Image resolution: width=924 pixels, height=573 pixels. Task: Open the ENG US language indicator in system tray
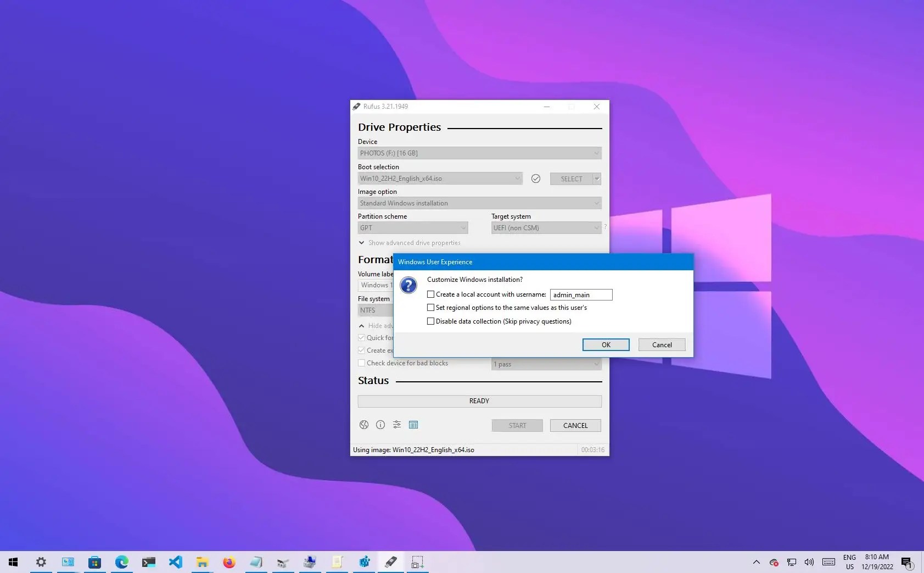click(x=850, y=561)
